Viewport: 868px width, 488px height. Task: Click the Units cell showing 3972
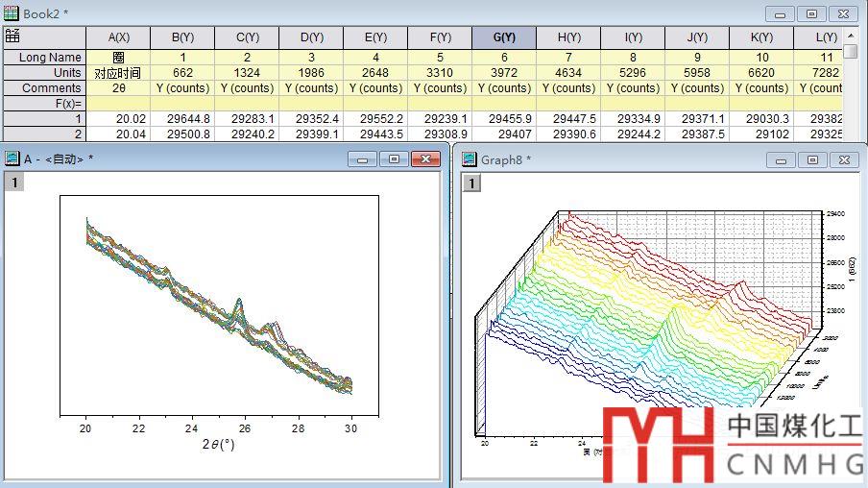click(504, 73)
